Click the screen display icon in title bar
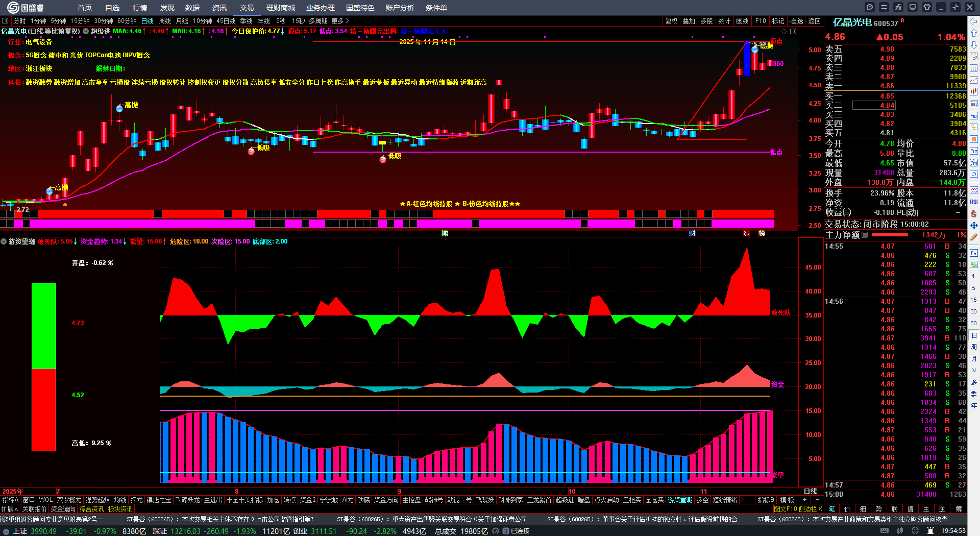980x536 pixels. [x=913, y=7]
